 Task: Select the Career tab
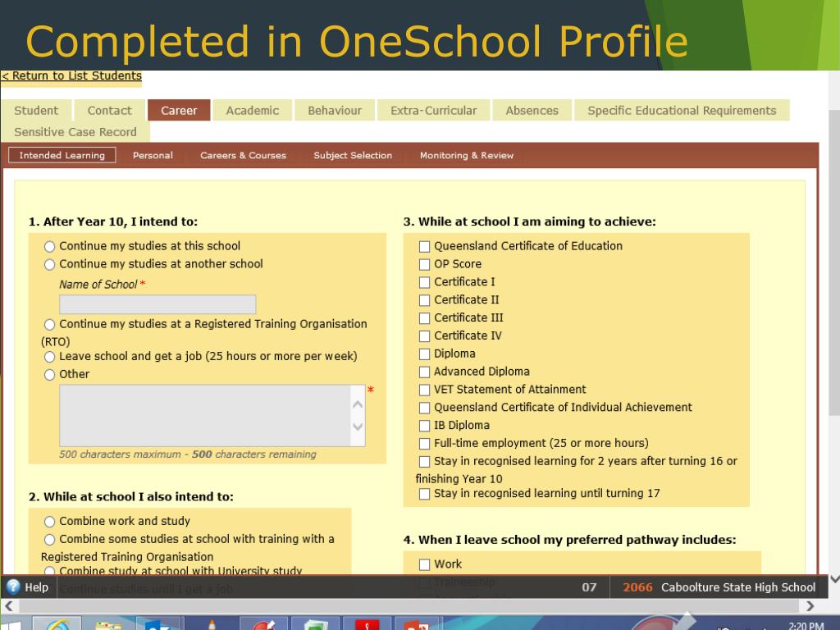pyautogui.click(x=179, y=111)
